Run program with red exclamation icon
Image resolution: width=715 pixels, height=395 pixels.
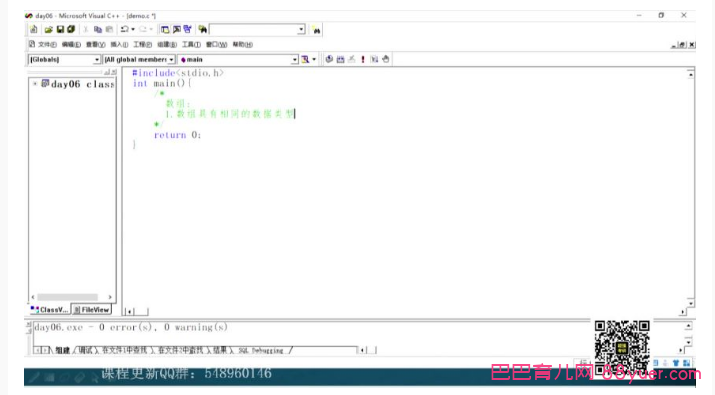pyautogui.click(x=363, y=59)
